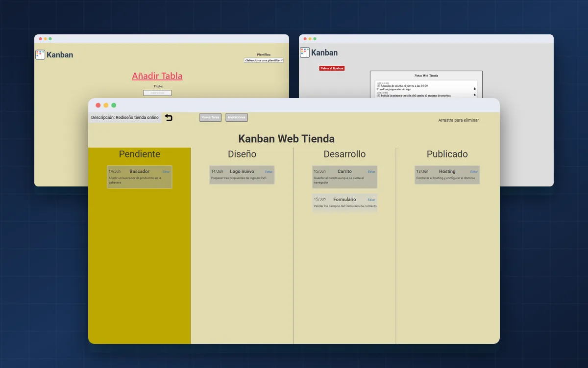Screen dimensions: 588x368
Task: Delete the 'Subida la primera versión' note via trash icon
Action: tap(474, 95)
